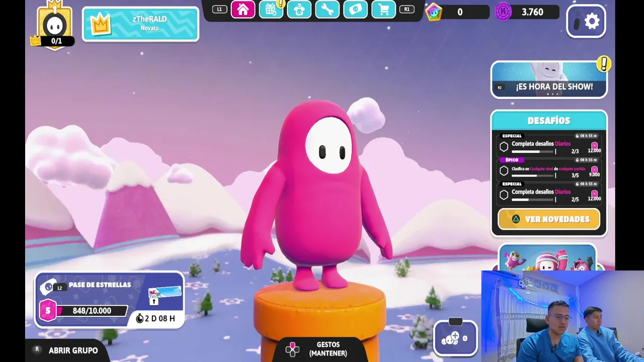This screenshot has width=644, height=362.
Task: Click the 848/10.000 progress bar
Action: (92, 311)
